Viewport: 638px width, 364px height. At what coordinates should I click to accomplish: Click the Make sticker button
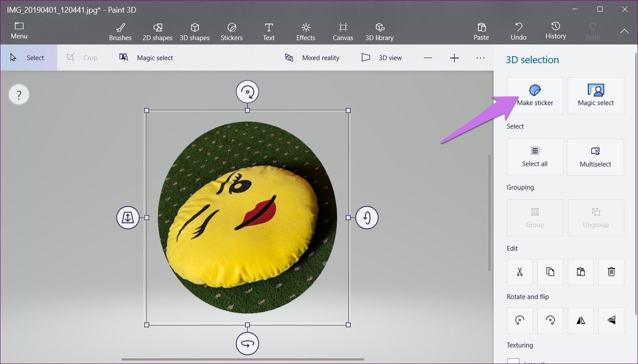click(535, 95)
